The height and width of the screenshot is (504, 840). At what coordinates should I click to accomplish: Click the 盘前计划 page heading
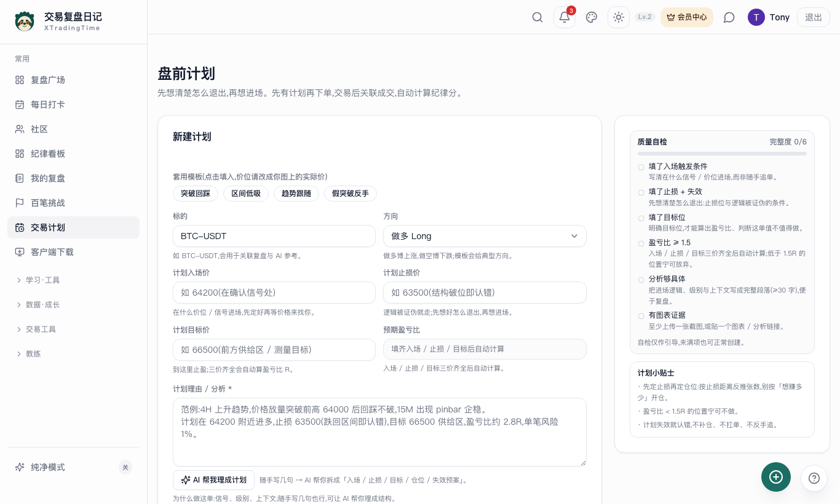[186, 74]
